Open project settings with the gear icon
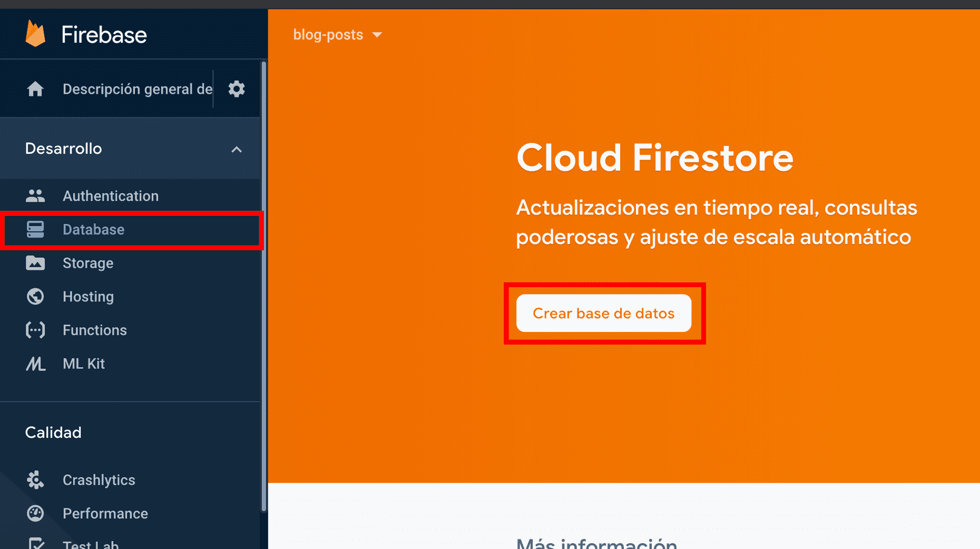The height and width of the screenshot is (549, 980). [x=237, y=89]
